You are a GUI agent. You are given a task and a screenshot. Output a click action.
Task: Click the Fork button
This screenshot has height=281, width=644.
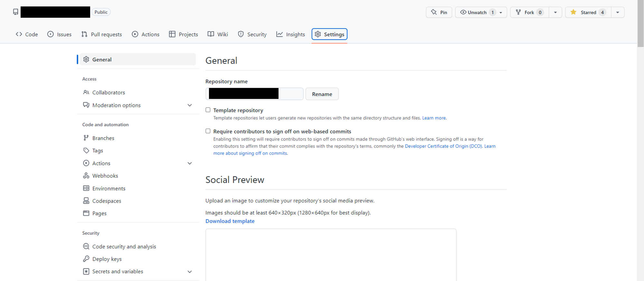pos(530,12)
